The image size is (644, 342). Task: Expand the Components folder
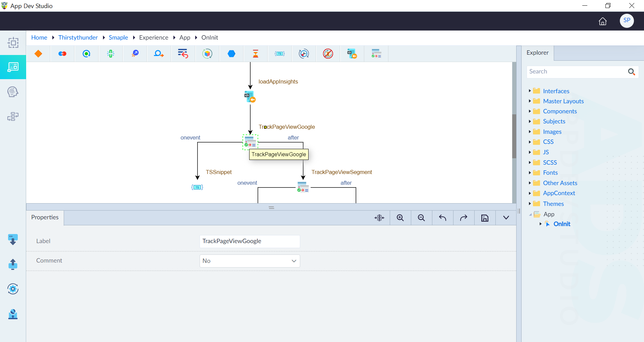530,111
